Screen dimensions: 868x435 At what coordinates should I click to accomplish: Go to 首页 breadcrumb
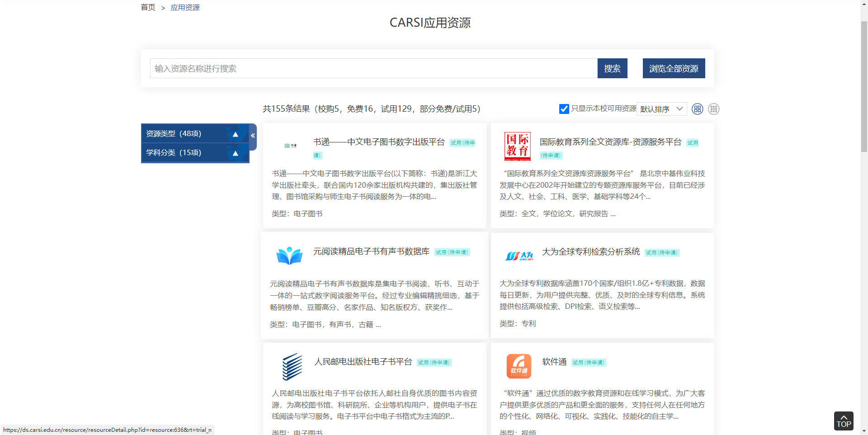click(148, 7)
